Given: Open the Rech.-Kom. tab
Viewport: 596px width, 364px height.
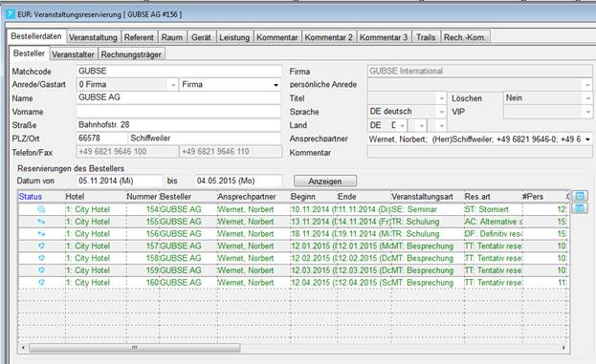Looking at the screenshot, I should point(465,37).
